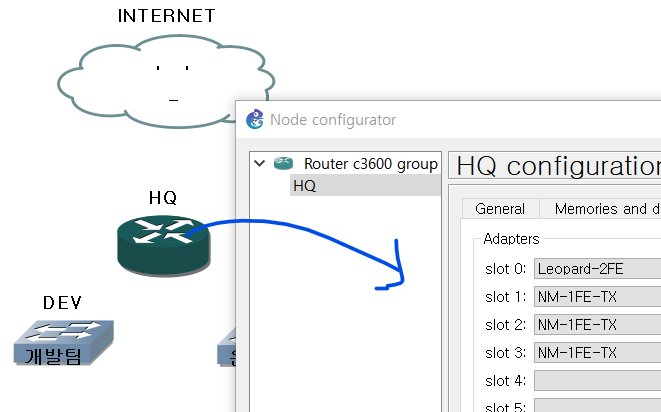Click the INTERNET label above the cloud
Viewport: 661px width, 412px height.
(167, 16)
